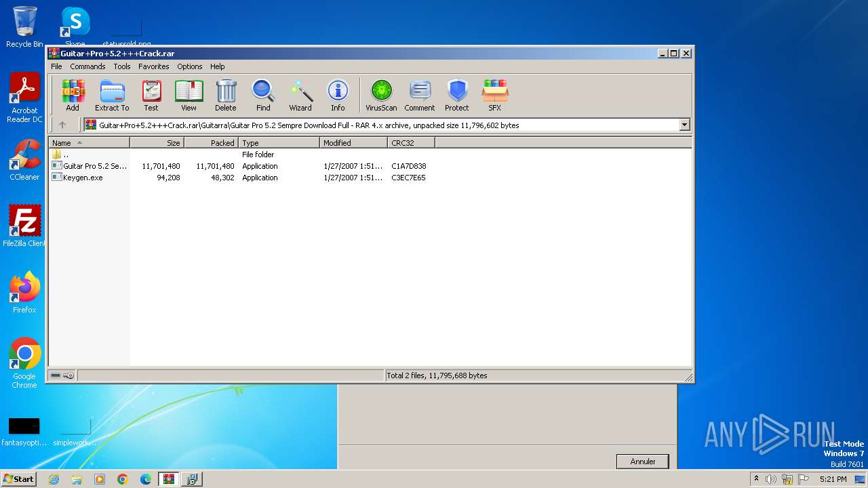Open the Skype desktop shortcut
868x488 pixels.
[x=75, y=27]
